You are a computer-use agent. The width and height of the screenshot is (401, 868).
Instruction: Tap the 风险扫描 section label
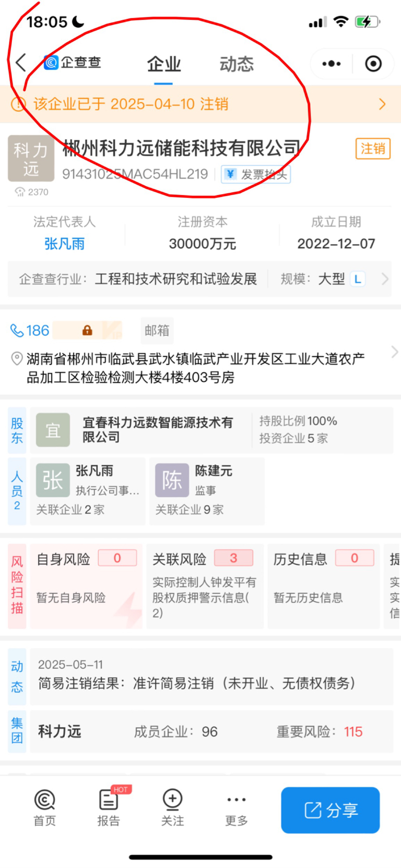point(17,586)
